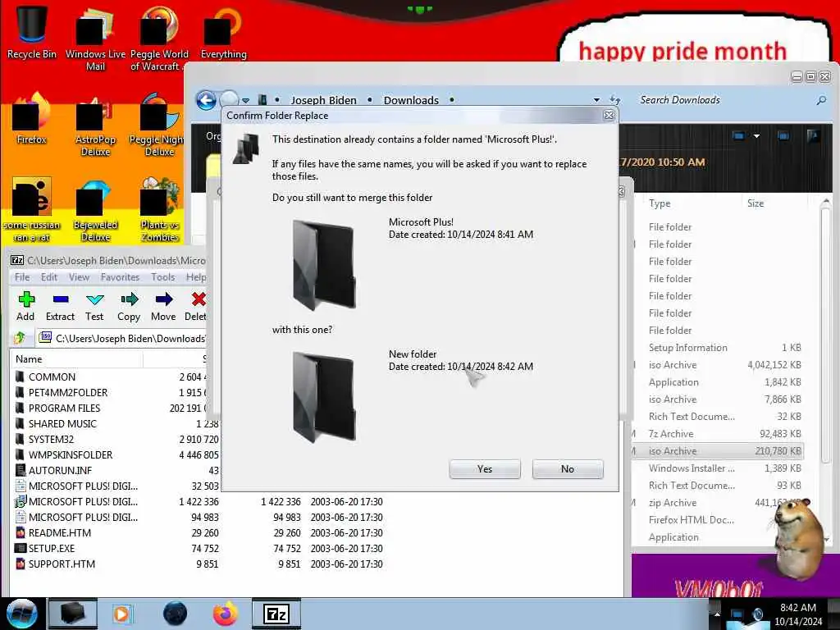Select the AUTORUN.INF file in 7-Zip

point(60,470)
